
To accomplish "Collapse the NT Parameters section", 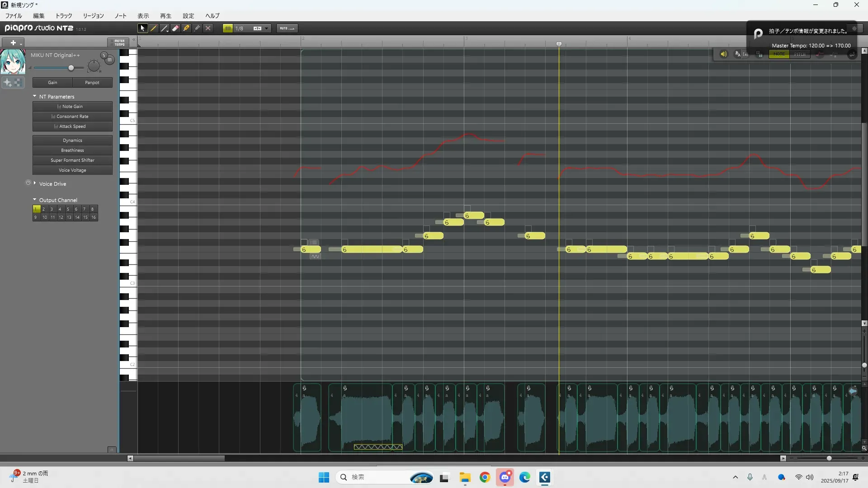I will tap(35, 96).
